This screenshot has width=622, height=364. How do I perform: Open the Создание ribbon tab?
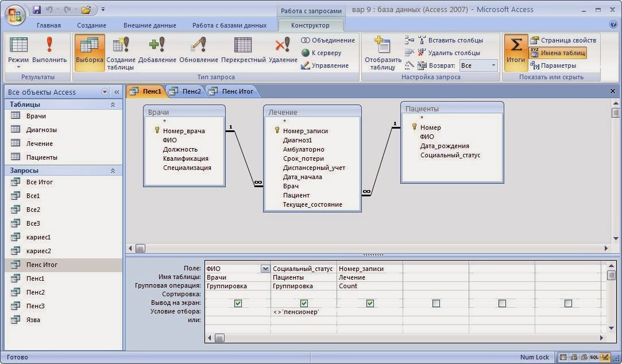(x=91, y=25)
